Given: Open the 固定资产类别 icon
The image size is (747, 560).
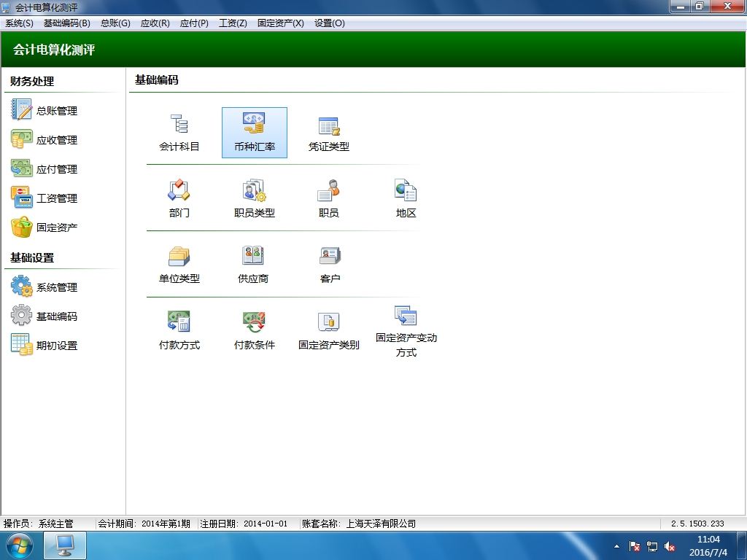Looking at the screenshot, I should (329, 331).
